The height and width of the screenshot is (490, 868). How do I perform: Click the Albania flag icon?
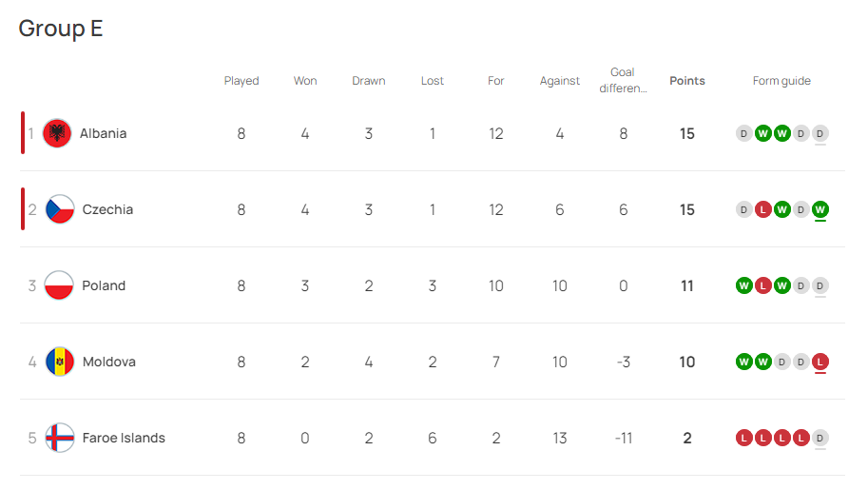click(x=57, y=133)
